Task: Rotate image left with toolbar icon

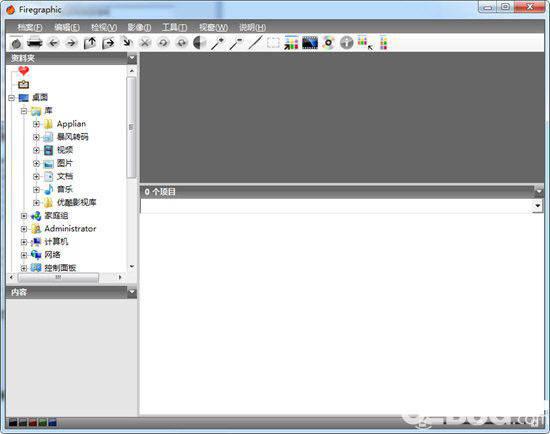Action: point(163,43)
